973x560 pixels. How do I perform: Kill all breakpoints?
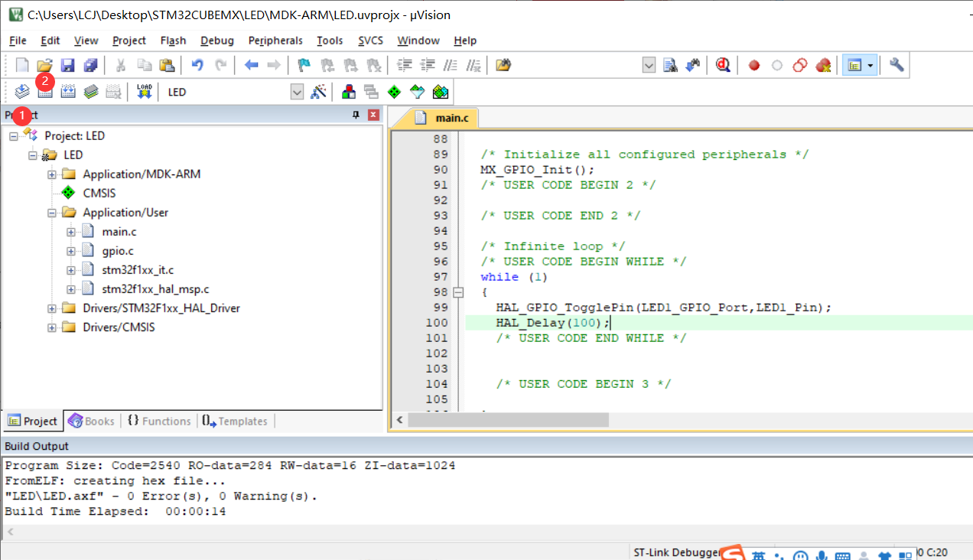click(x=823, y=66)
